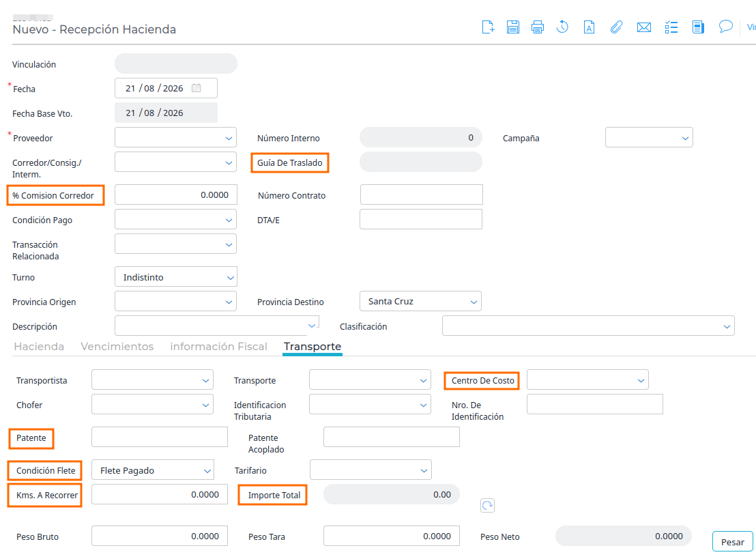The image size is (756, 559).
Task: Expand the Provincia Destino Santa Cruz dropdown
Action: click(420, 301)
